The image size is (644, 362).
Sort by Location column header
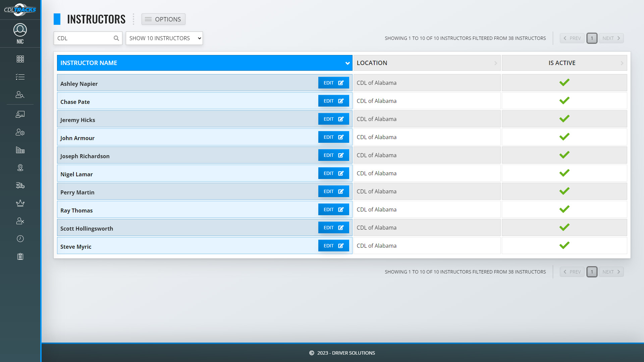click(427, 63)
